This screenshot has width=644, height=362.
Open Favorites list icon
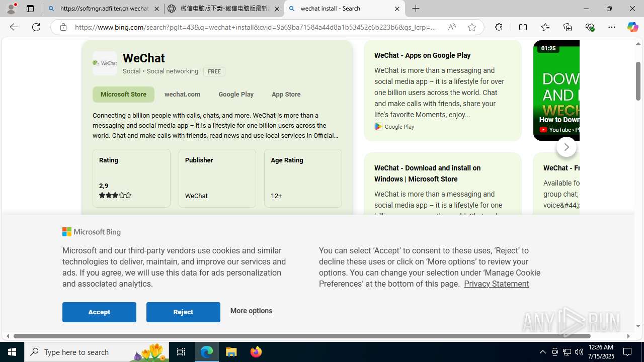pyautogui.click(x=545, y=27)
